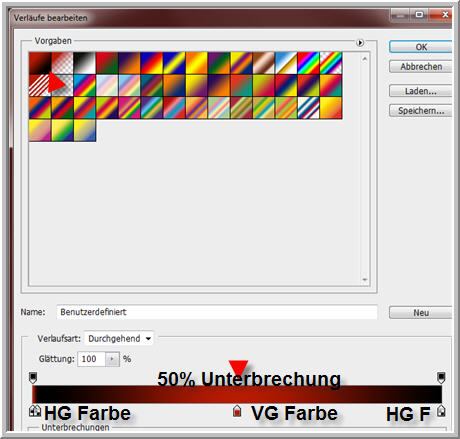Click the Name field containing Benutzerdefiniert
The height and width of the screenshot is (439, 460).
(217, 312)
